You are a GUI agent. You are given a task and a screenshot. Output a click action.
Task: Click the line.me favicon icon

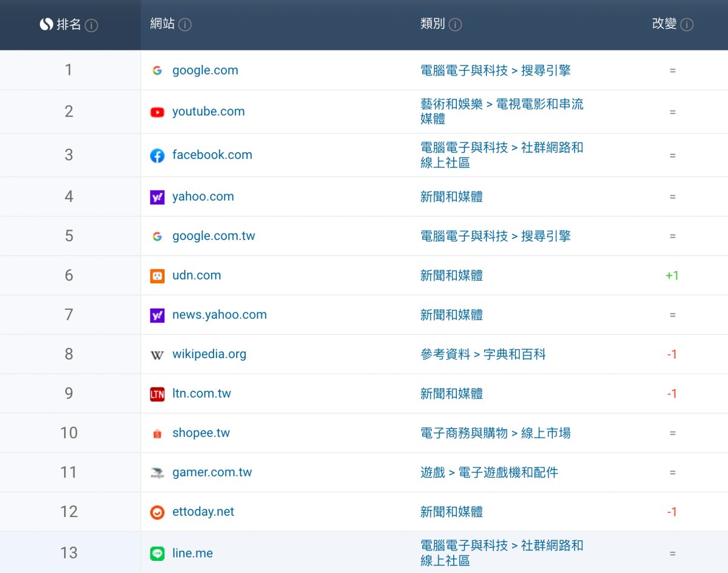click(157, 554)
